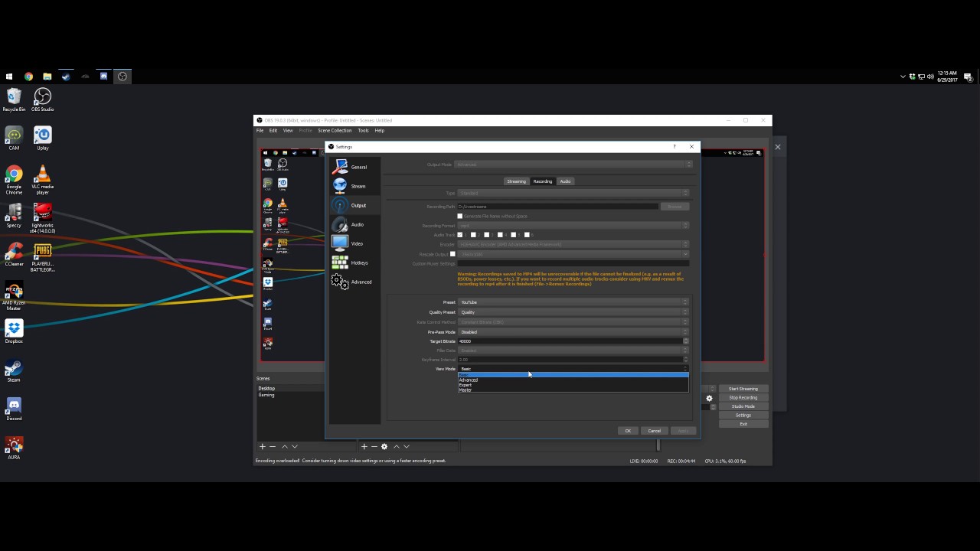980x551 pixels.
Task: Move the source up in Sources list
Action: [x=397, y=446]
